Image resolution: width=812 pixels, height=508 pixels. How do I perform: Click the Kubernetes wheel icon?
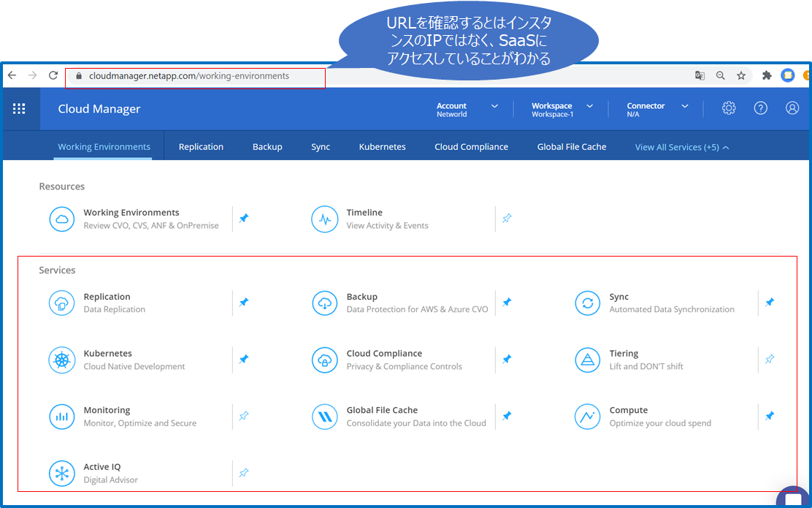[61, 360]
